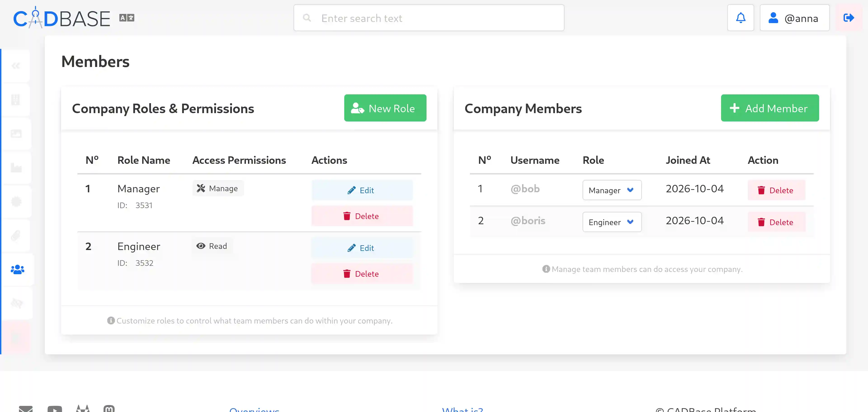The image size is (868, 412).
Task: Focus the search text field
Action: (x=429, y=18)
